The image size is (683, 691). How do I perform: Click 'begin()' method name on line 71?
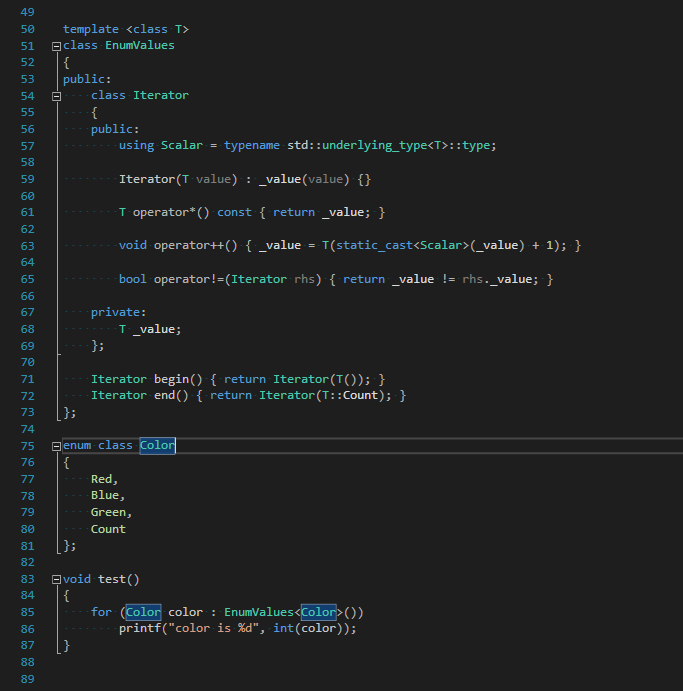point(178,379)
